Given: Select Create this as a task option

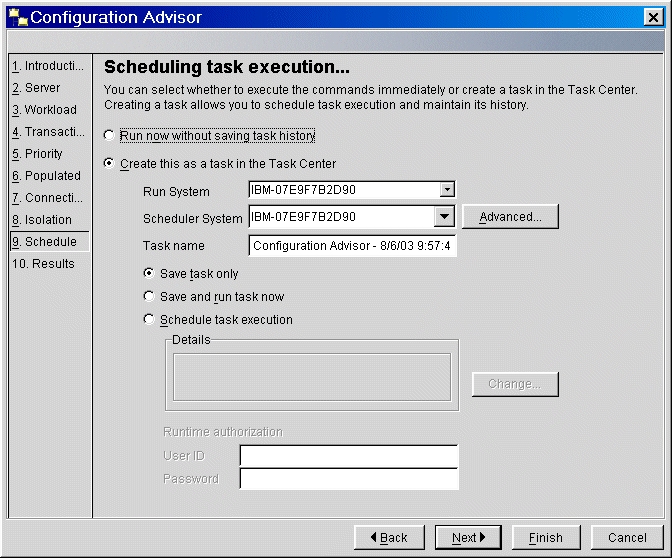Looking at the screenshot, I should (x=109, y=164).
